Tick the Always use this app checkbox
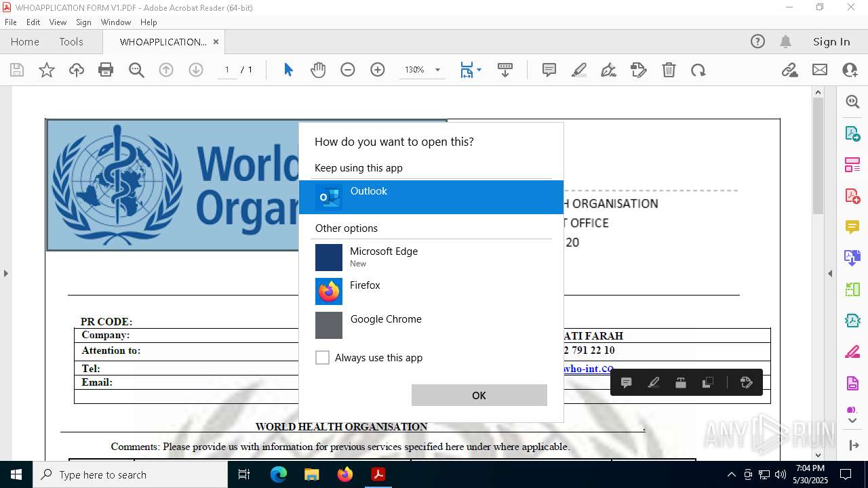Screen dimensions: 868x488 point(323,358)
